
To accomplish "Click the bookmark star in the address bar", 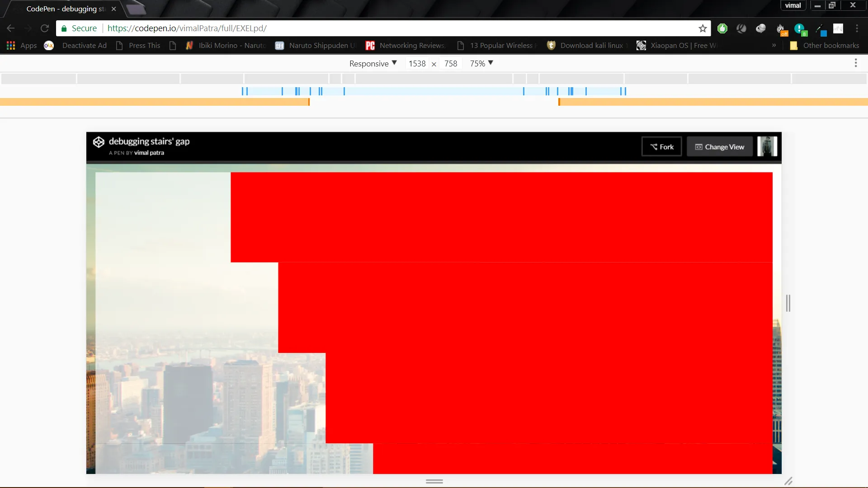I will click(703, 28).
